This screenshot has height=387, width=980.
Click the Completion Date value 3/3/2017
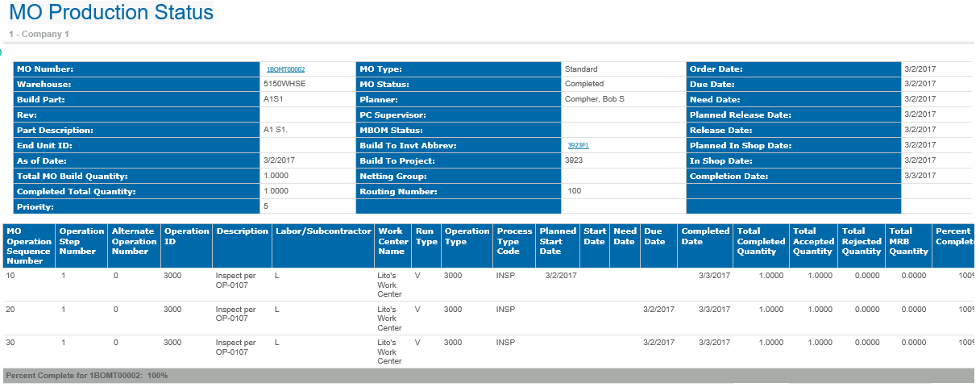pos(920,176)
